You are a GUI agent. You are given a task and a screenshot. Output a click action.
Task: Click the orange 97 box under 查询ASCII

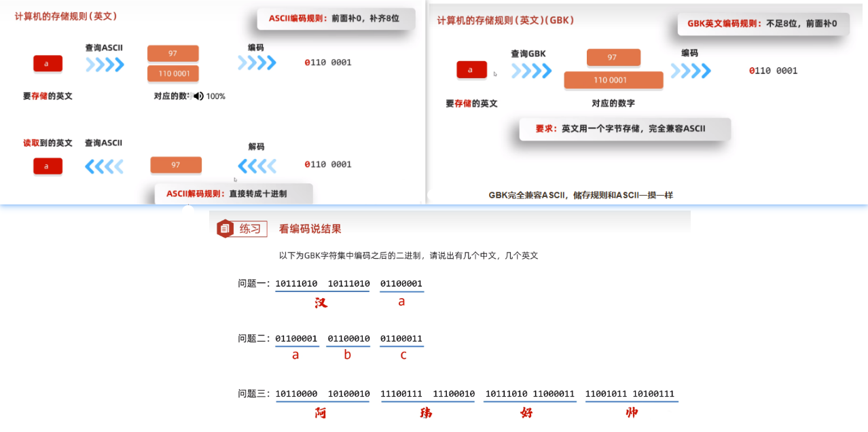click(x=173, y=52)
